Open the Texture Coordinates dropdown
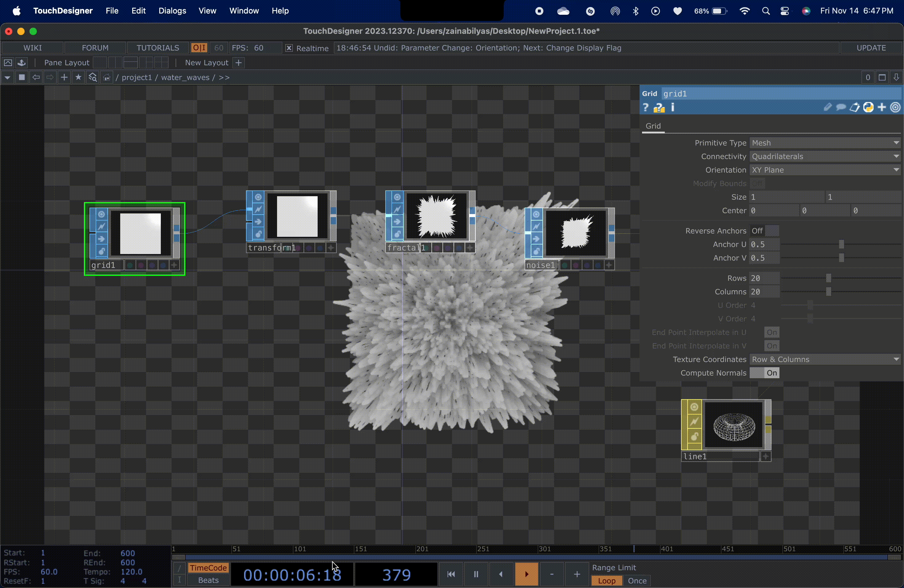 click(825, 359)
